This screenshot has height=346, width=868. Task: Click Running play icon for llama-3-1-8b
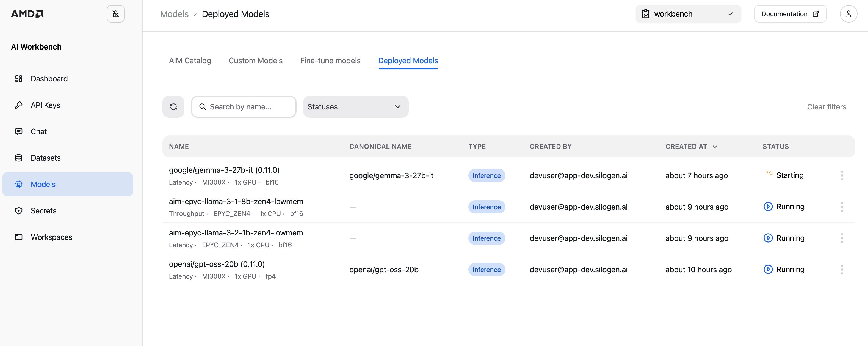(768, 207)
